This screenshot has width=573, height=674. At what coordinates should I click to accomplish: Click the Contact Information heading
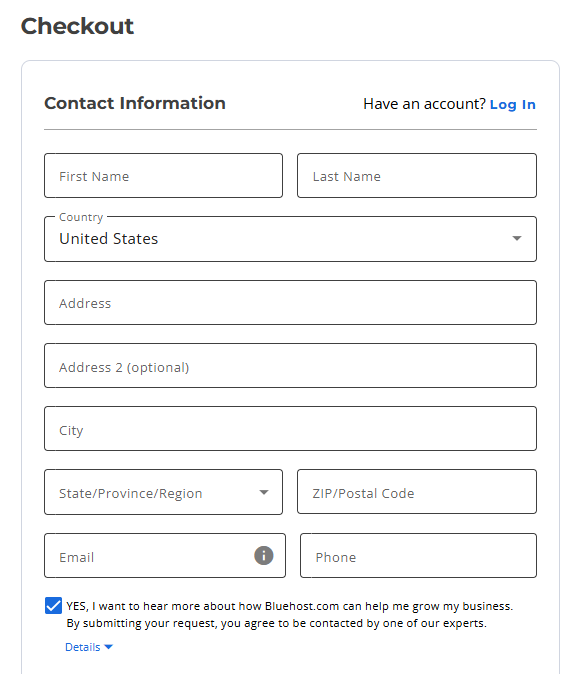coord(135,103)
